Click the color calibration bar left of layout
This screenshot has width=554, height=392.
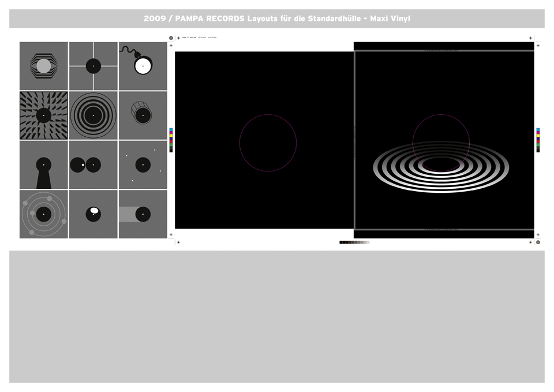click(171, 140)
